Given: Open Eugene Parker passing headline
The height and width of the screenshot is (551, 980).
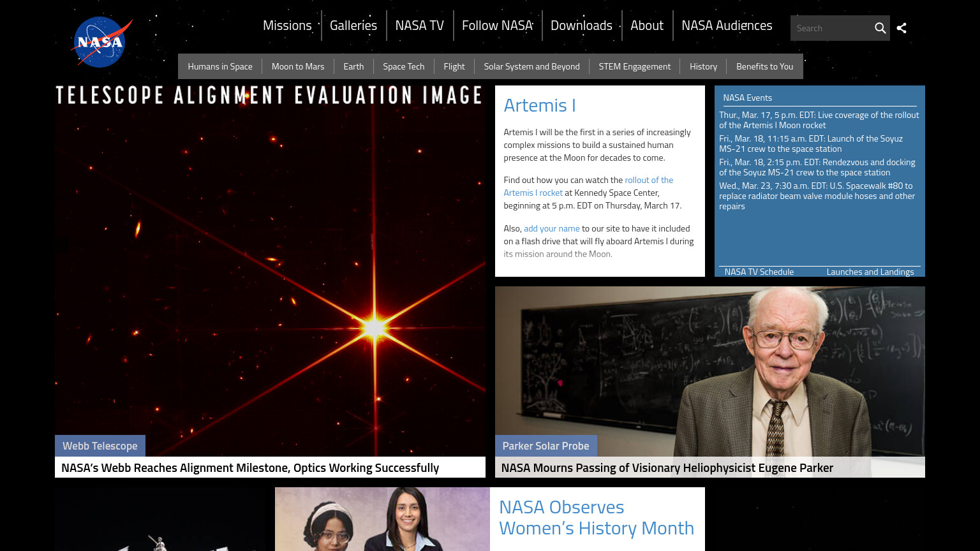Looking at the screenshot, I should click(x=667, y=467).
